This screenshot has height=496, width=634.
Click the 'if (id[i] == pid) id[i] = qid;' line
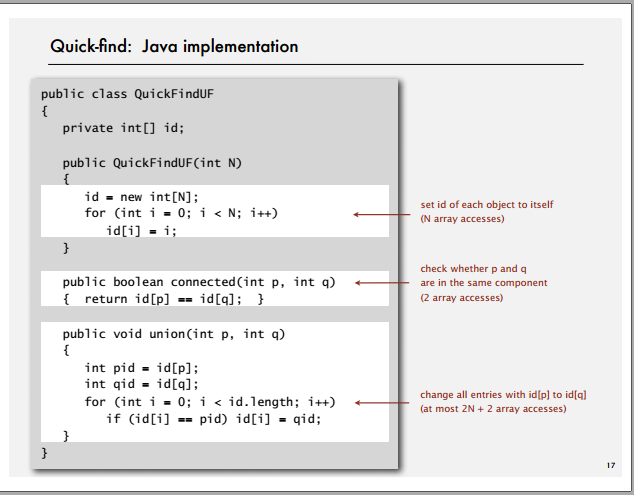[213, 419]
